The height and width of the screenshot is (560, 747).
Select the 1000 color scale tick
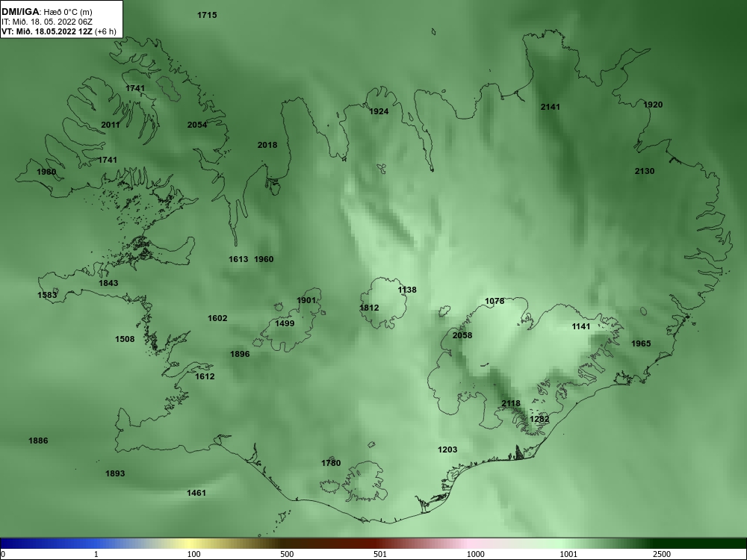(475, 554)
